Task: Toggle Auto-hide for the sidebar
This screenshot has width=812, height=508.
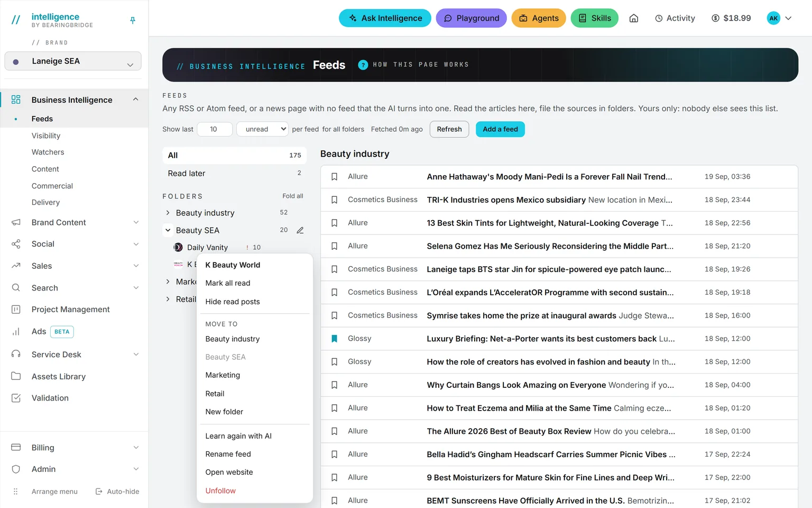Action: 117,492
